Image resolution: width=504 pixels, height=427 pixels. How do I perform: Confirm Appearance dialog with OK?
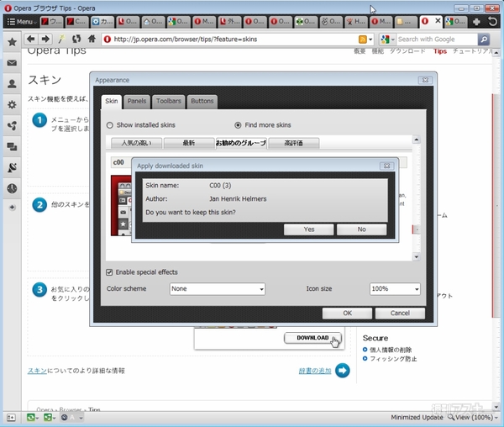347,314
